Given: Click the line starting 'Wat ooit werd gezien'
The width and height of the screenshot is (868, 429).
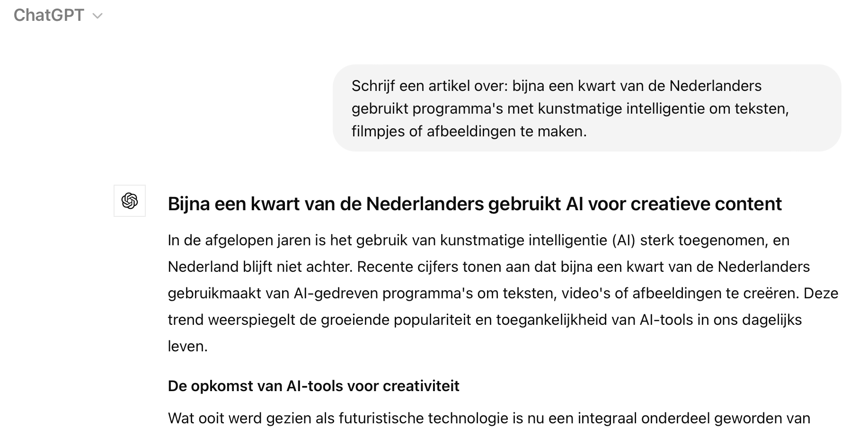Looking at the screenshot, I should [488, 419].
